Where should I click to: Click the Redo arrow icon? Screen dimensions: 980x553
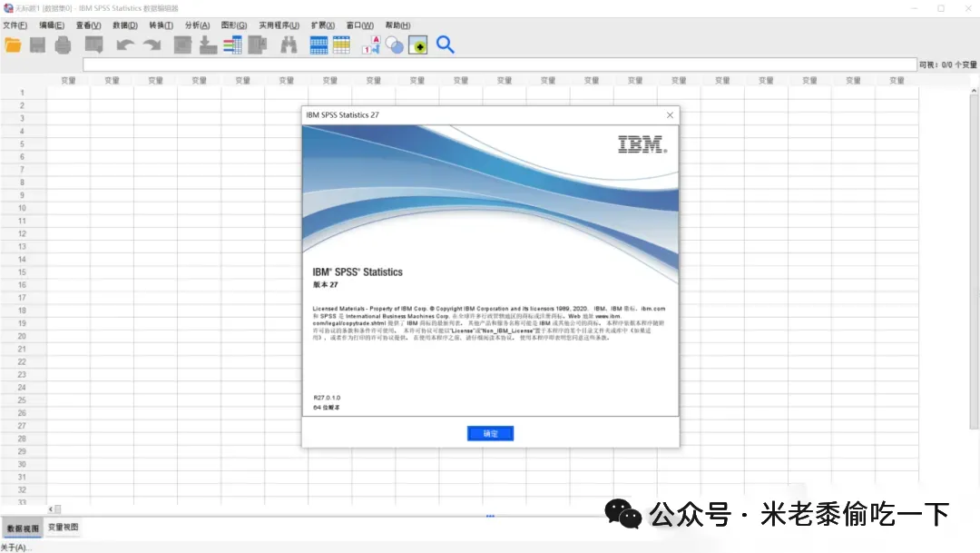[x=152, y=45]
